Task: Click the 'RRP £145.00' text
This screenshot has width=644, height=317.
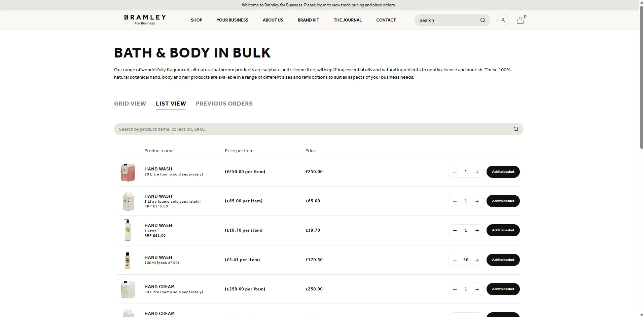Action: click(156, 206)
